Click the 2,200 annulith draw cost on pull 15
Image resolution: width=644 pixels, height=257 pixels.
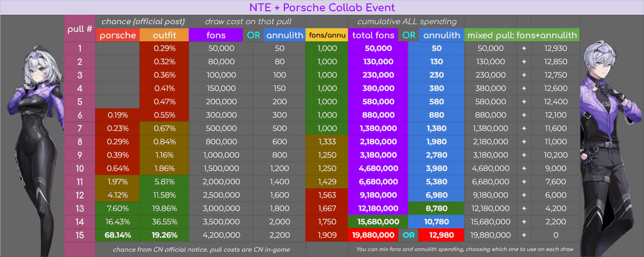279,234
